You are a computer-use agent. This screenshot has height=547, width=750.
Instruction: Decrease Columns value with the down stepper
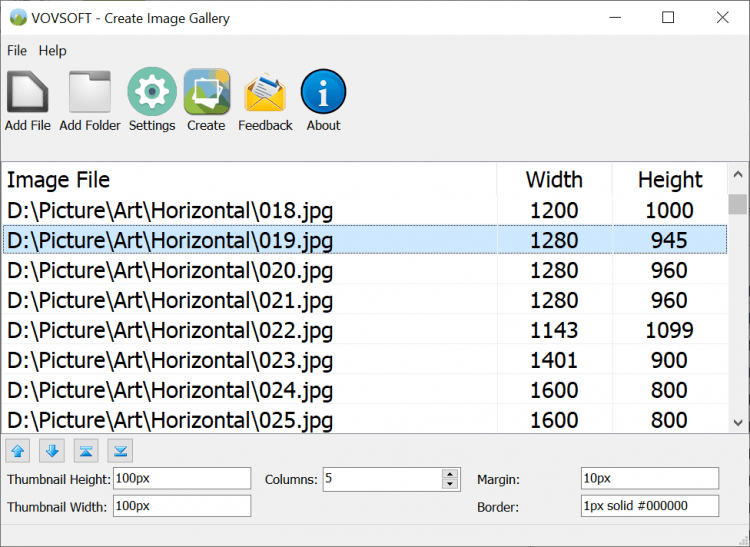pyautogui.click(x=450, y=485)
